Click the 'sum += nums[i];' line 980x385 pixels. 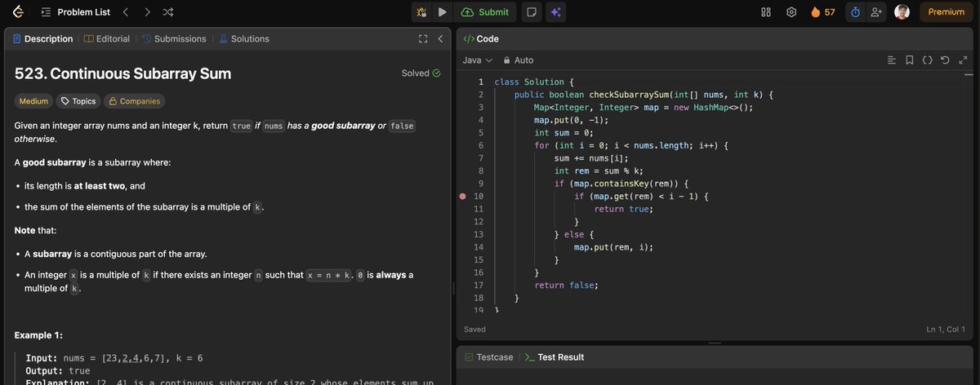click(x=592, y=158)
